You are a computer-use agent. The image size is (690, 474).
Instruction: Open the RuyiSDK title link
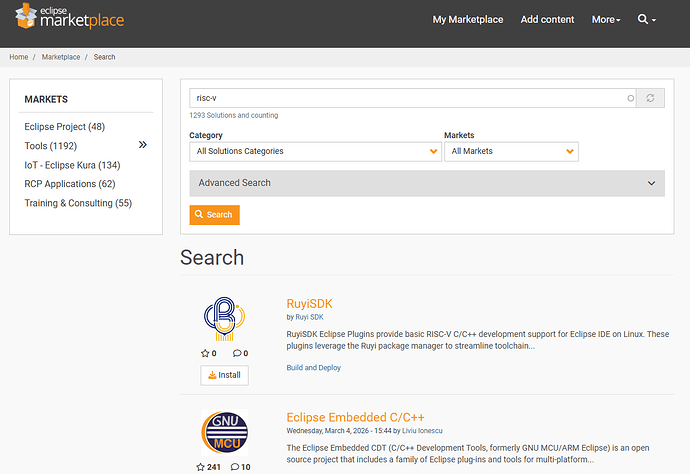coord(309,304)
